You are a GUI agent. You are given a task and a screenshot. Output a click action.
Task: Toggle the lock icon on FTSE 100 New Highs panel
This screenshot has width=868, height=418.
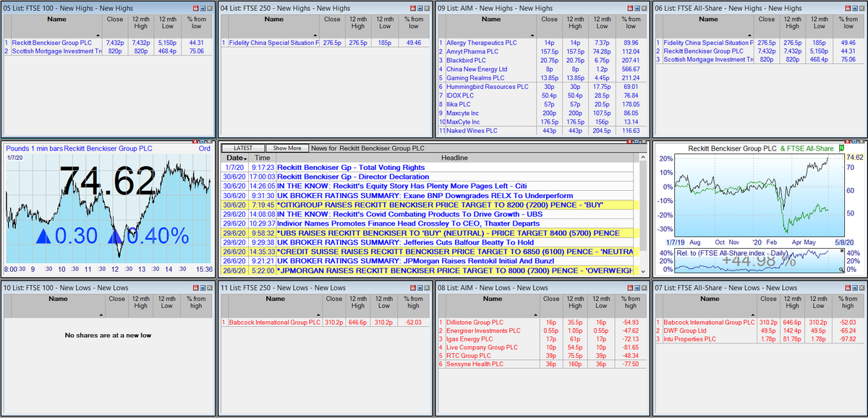(x=195, y=8)
